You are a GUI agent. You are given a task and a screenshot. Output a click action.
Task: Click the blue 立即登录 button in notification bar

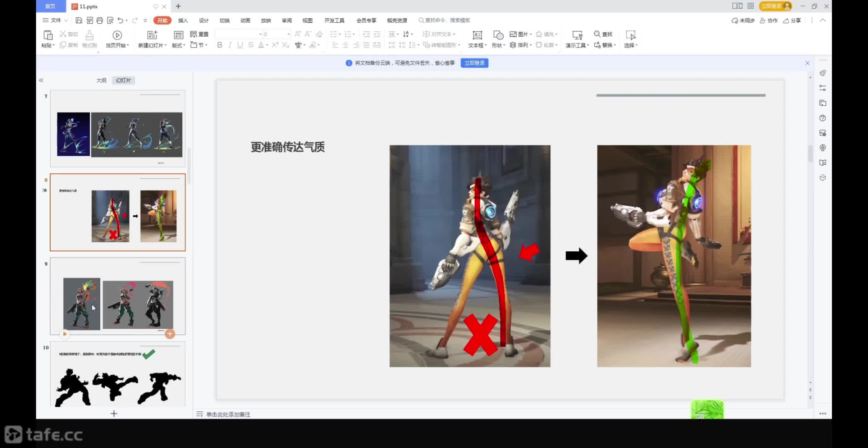coord(474,63)
